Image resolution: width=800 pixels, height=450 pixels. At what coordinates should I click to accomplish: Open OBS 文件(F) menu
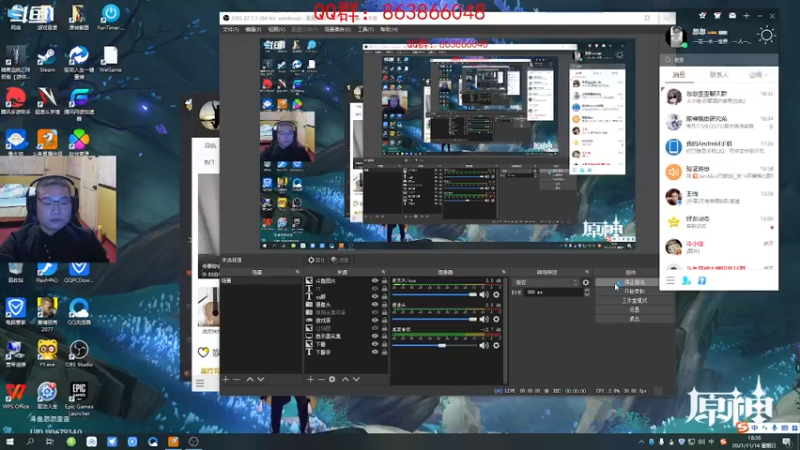click(231, 30)
